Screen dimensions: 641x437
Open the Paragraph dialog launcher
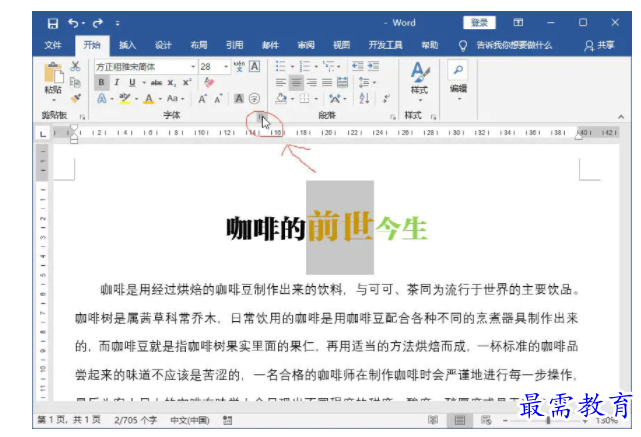pos(393,117)
